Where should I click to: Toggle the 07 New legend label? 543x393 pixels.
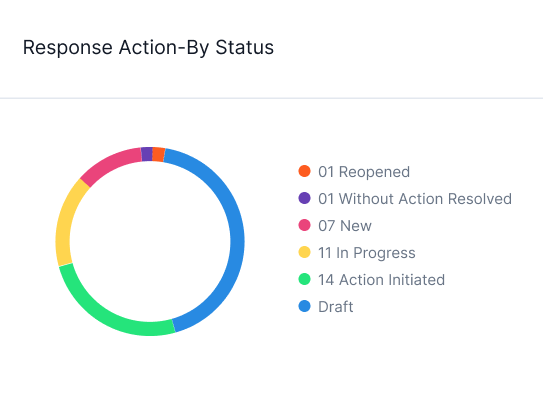[x=345, y=226]
